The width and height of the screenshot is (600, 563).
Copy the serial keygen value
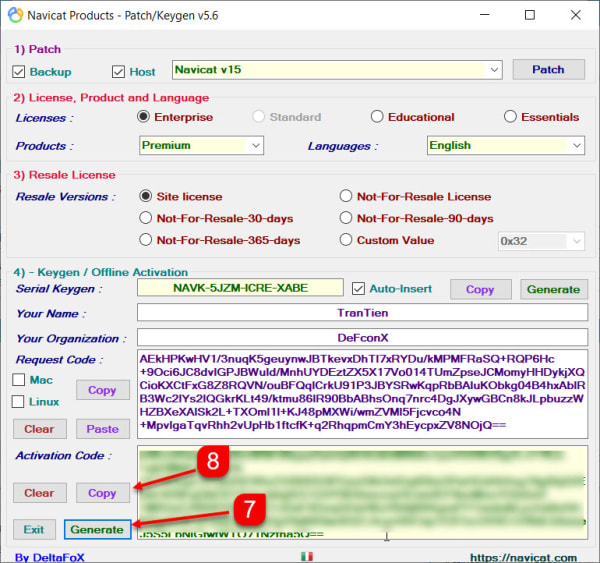click(481, 289)
